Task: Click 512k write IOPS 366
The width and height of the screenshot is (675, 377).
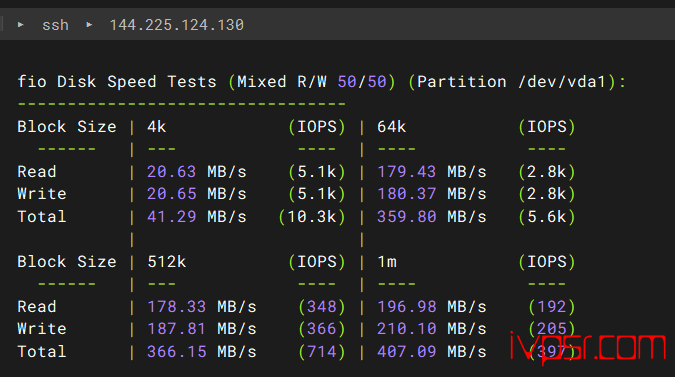Action: [x=322, y=329]
